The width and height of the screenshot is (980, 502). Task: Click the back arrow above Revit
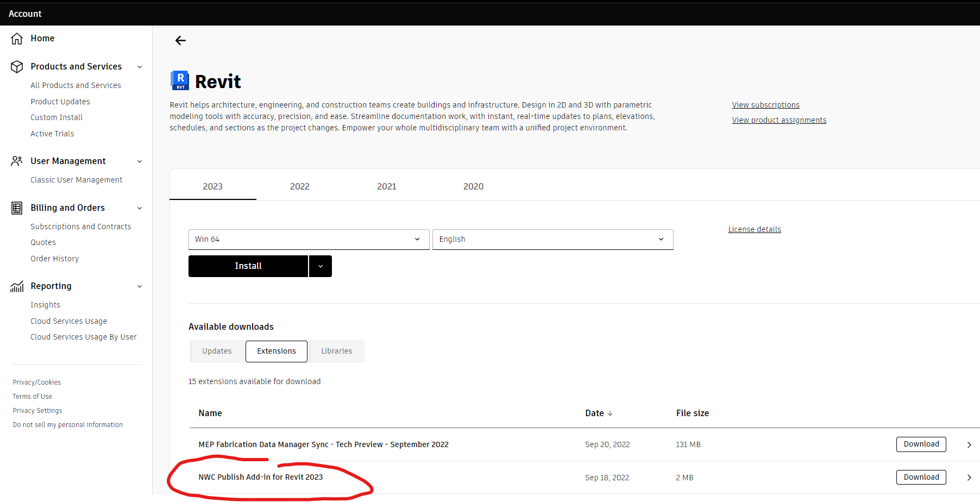(180, 40)
